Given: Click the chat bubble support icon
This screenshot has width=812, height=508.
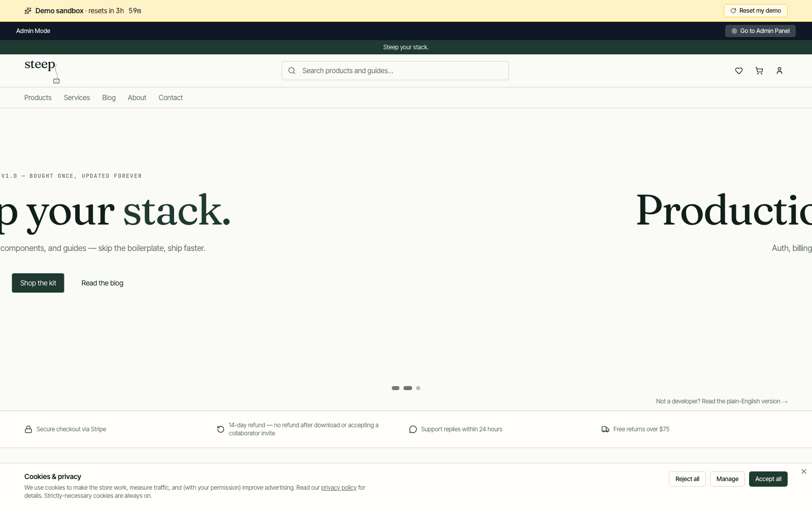Looking at the screenshot, I should tap(413, 429).
